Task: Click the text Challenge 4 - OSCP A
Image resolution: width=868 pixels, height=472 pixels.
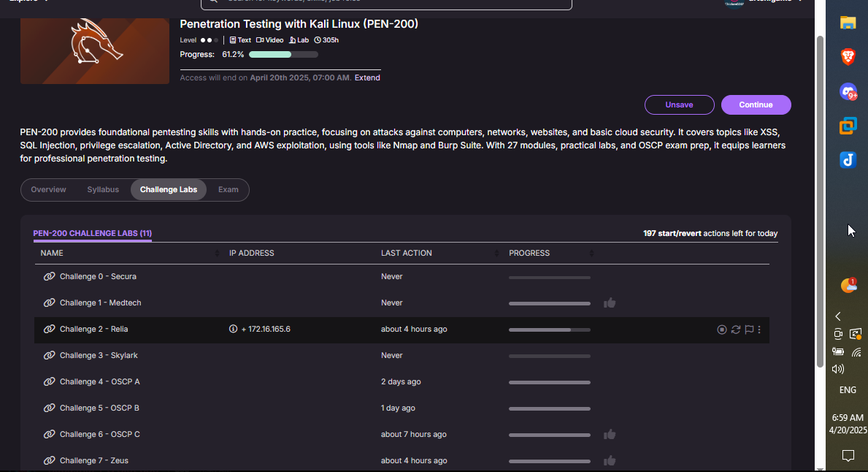Action: (99, 381)
